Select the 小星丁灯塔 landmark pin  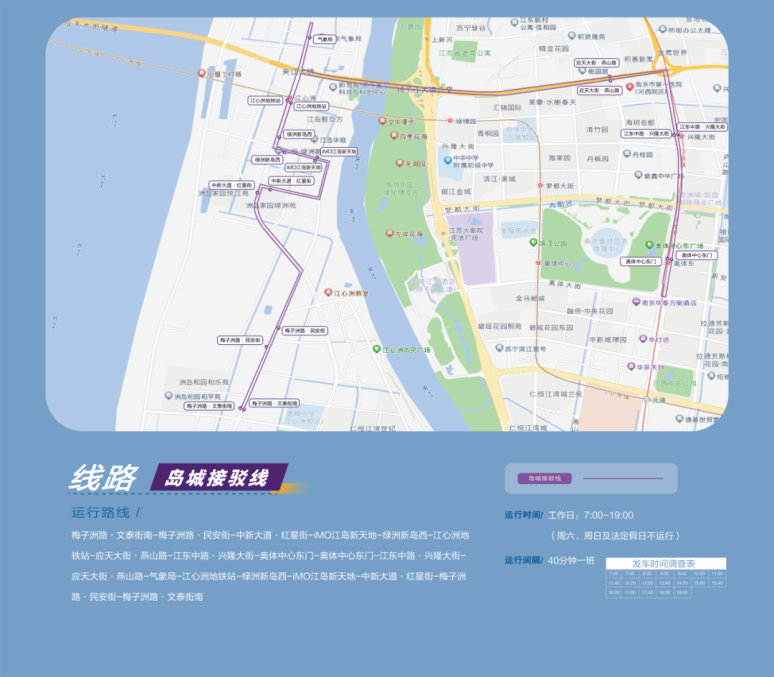click(x=201, y=73)
